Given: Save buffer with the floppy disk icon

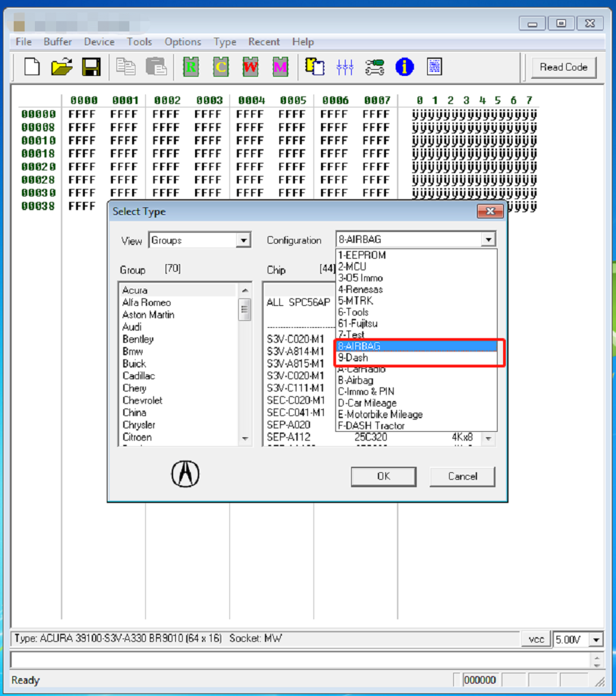Looking at the screenshot, I should pyautogui.click(x=92, y=67).
